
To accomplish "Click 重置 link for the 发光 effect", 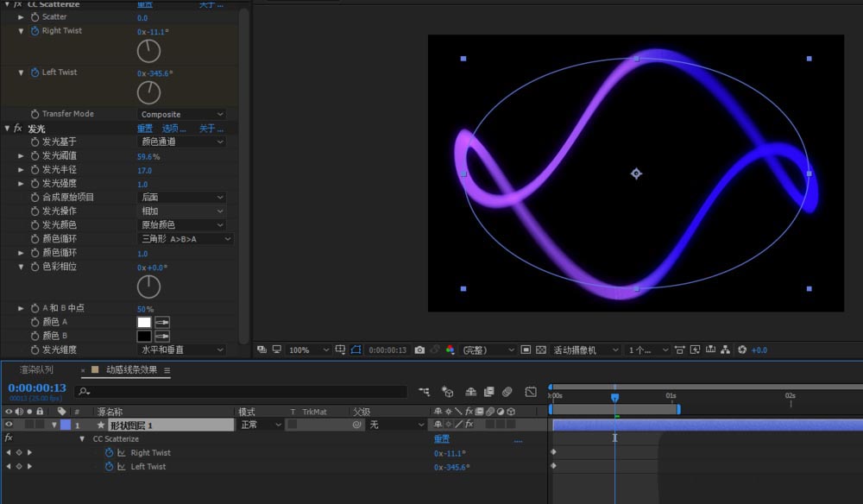I will [144, 129].
